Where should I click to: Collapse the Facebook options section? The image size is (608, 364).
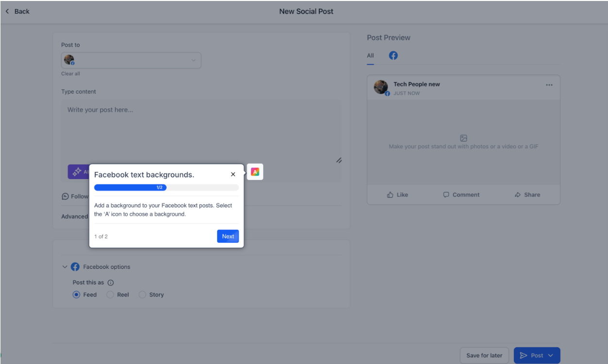coord(65,267)
